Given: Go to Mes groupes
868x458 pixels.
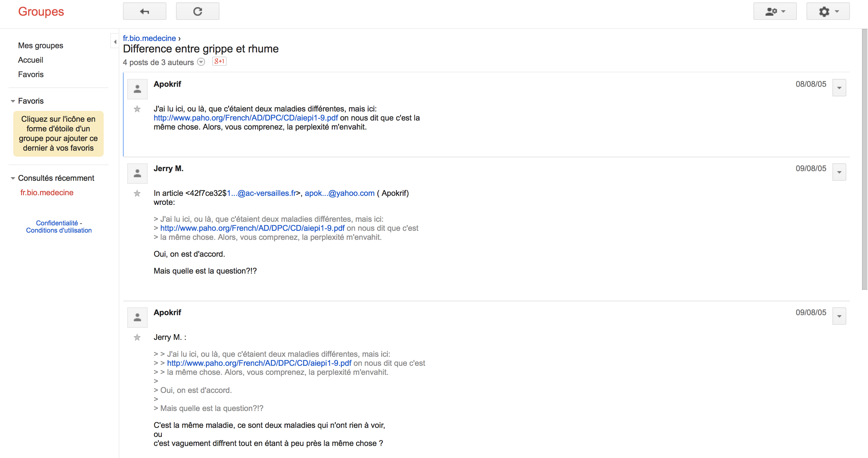Looking at the screenshot, I should [x=40, y=45].
